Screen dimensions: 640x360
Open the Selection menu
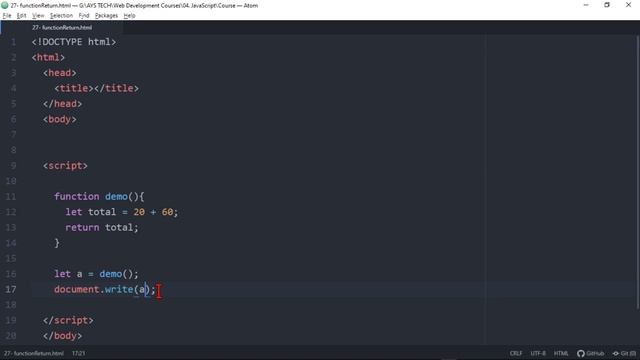61,16
